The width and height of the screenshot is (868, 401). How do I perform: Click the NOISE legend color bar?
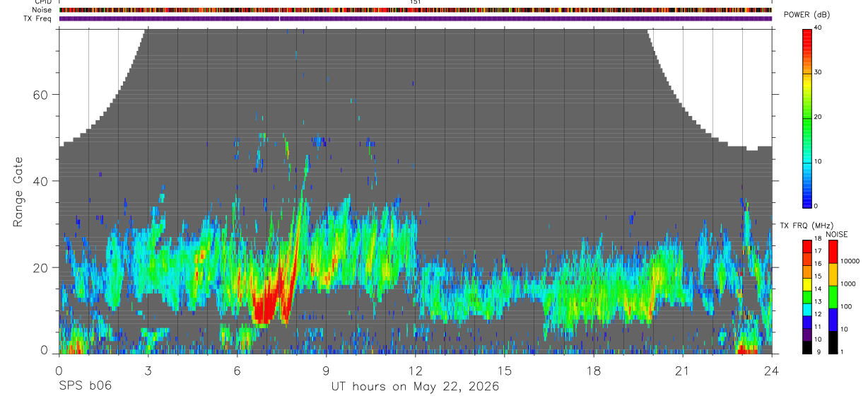[x=833, y=297]
